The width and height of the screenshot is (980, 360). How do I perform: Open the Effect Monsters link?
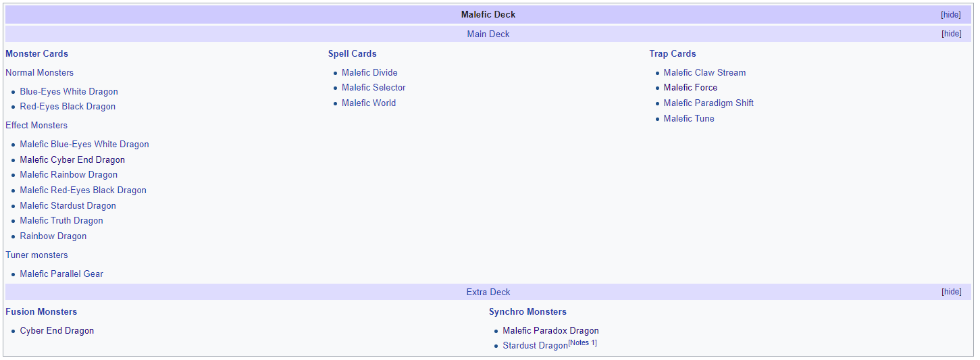pyautogui.click(x=36, y=125)
